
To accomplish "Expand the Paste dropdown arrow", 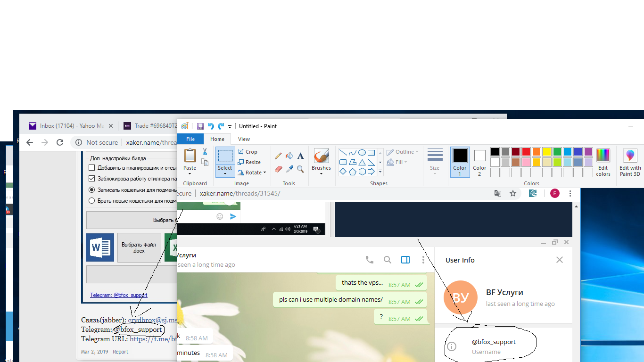I will (x=190, y=174).
